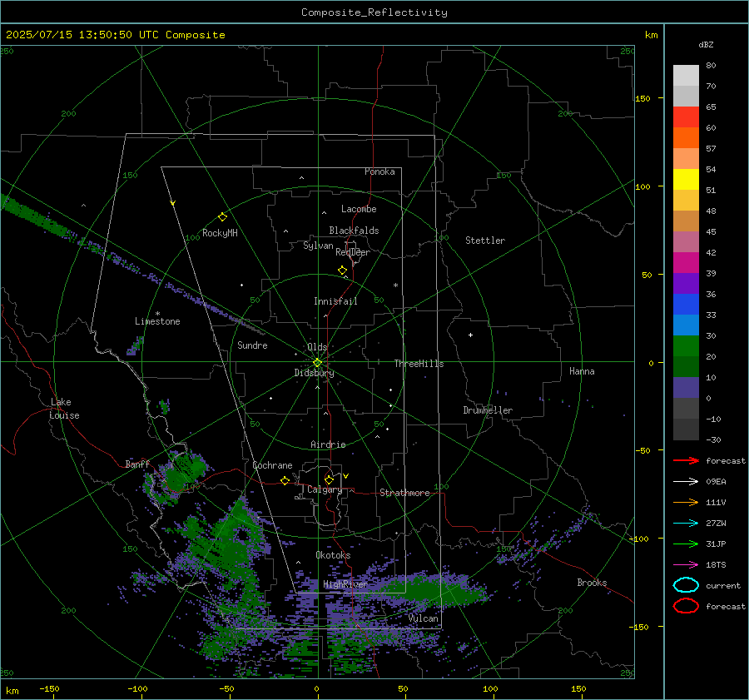
Task: Click the orange 111V arrow icon
Action: [686, 502]
